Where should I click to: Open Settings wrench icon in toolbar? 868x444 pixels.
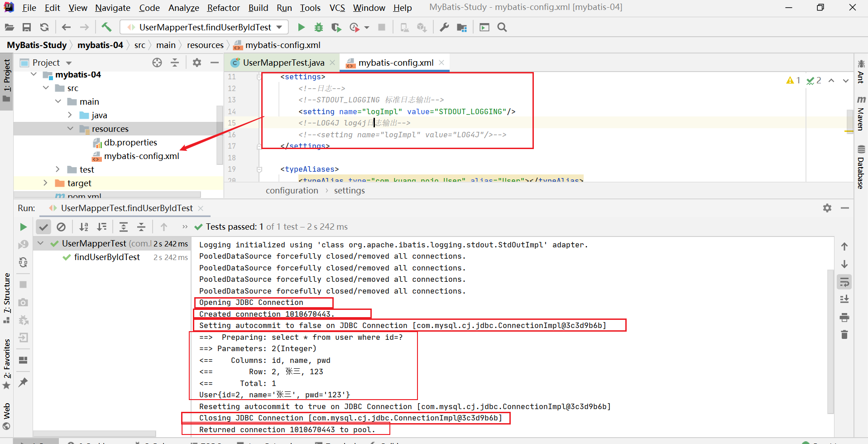[444, 27]
